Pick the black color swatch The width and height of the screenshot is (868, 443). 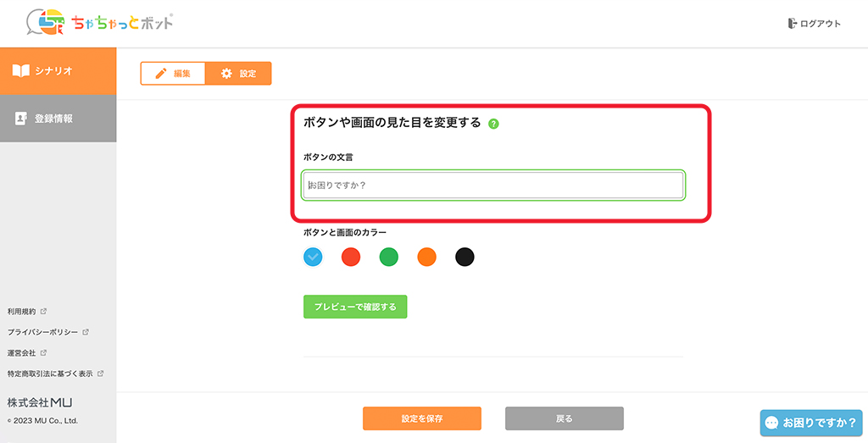point(465,257)
